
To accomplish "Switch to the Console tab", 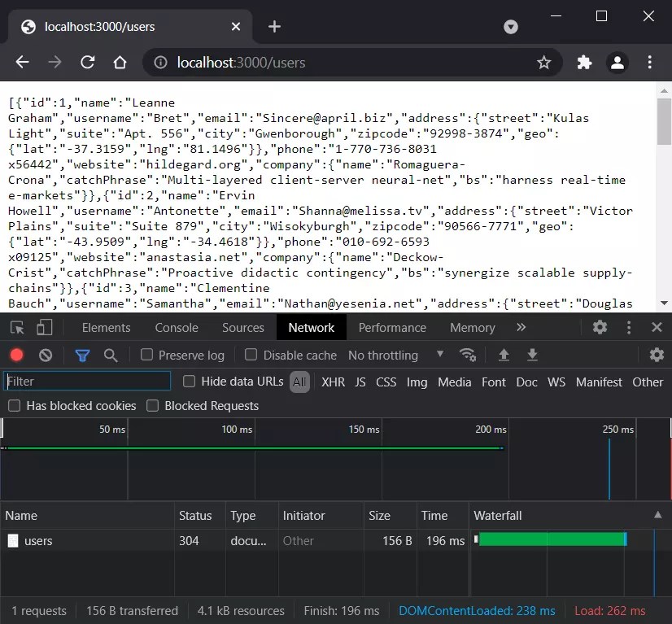I will (176, 327).
